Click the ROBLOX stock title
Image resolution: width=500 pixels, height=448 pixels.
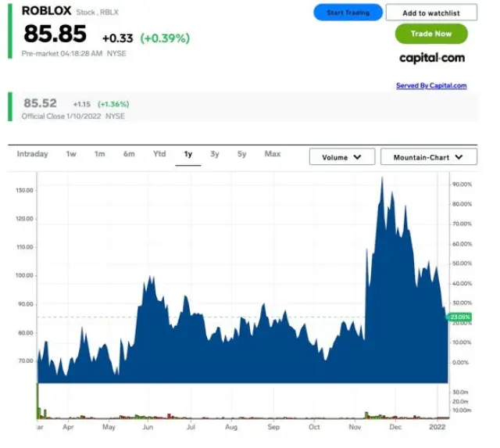(46, 11)
